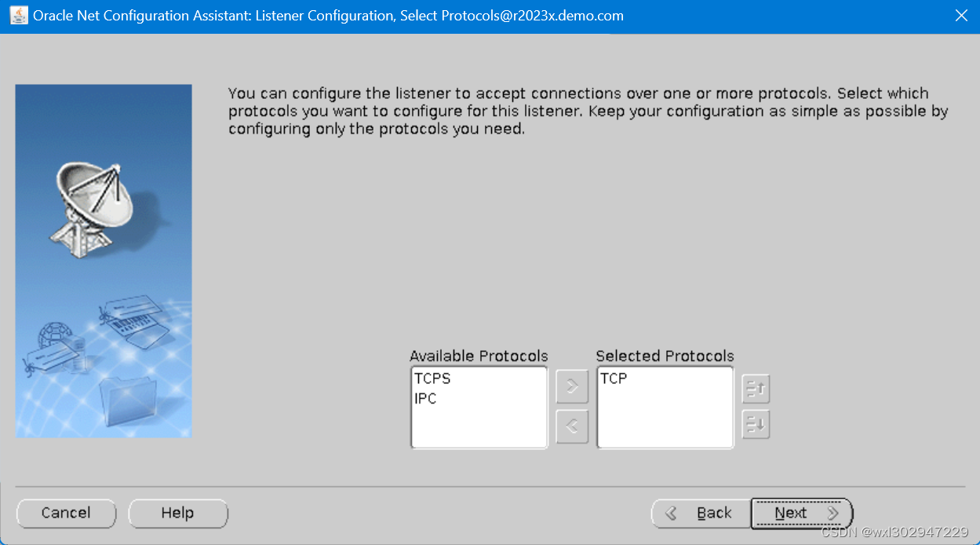Click the move-left arrow to remove protocol
980x545 pixels.
pos(572,426)
